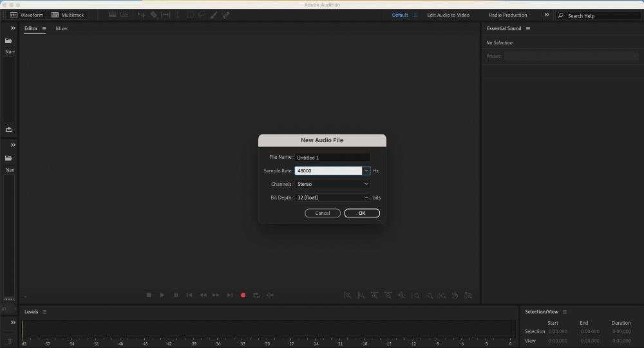The height and width of the screenshot is (348, 644).
Task: Toggle the Loop Playback button
Action: click(256, 295)
